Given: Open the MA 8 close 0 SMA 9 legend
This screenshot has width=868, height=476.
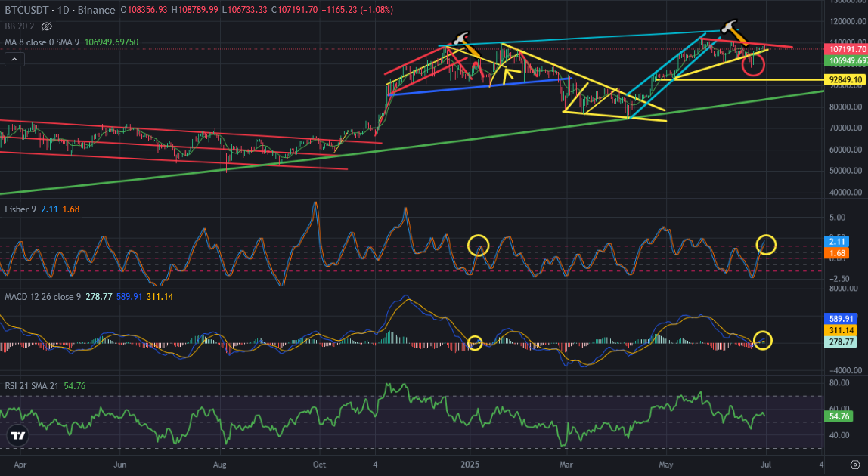Looking at the screenshot, I should [x=42, y=42].
